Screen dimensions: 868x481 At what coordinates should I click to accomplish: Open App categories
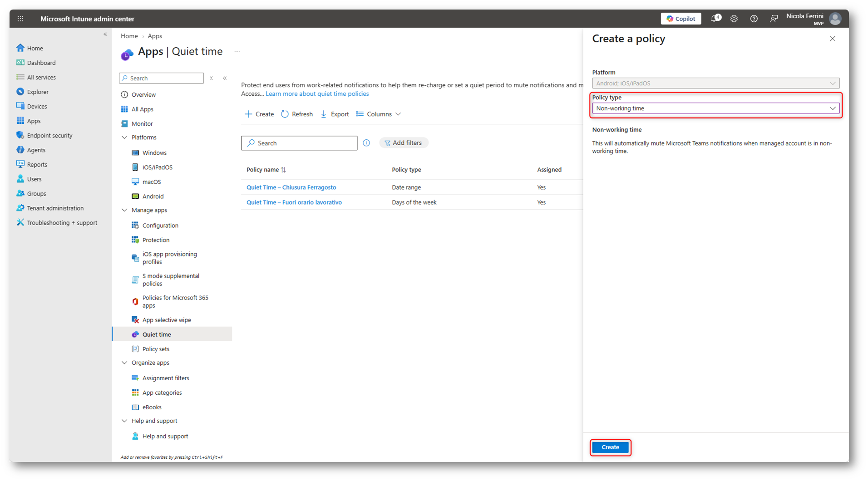click(162, 393)
